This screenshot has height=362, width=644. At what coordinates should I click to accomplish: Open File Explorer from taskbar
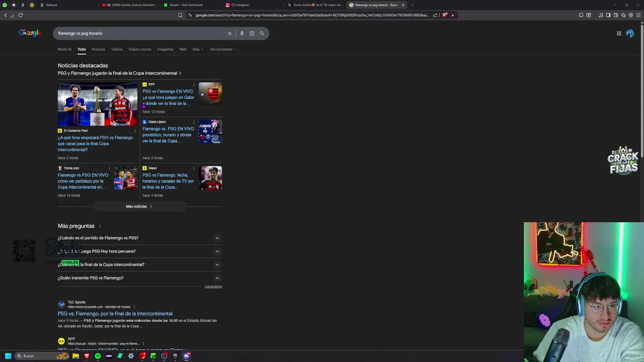click(75, 356)
